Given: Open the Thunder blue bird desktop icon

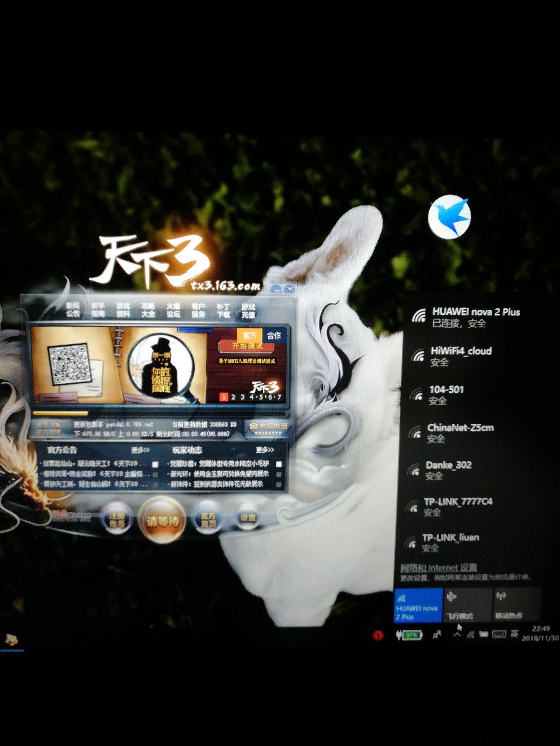Looking at the screenshot, I should click(449, 216).
